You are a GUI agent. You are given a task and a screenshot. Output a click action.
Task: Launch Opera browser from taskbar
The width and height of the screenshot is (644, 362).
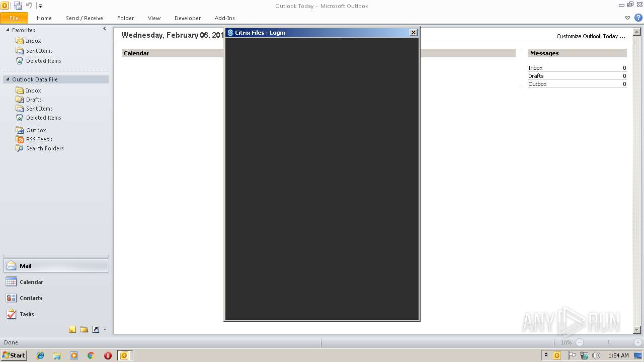[108, 355]
